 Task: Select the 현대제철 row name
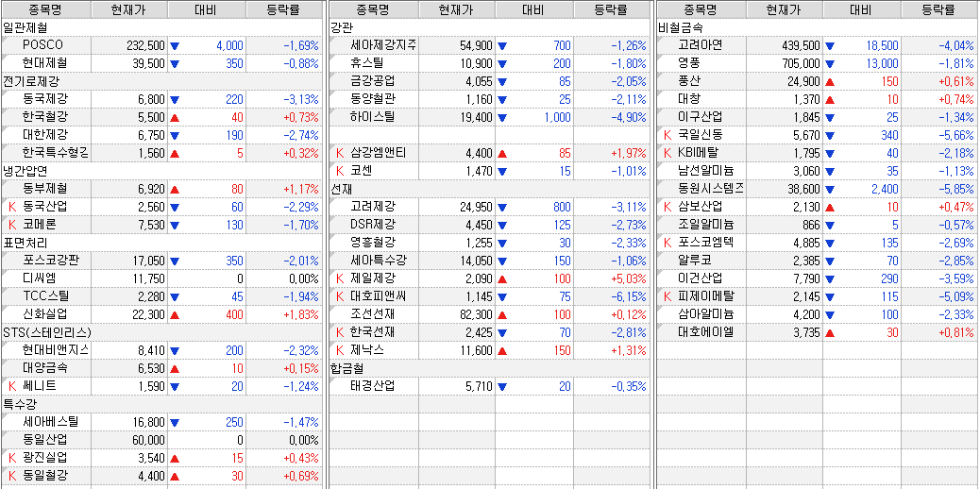(45, 64)
